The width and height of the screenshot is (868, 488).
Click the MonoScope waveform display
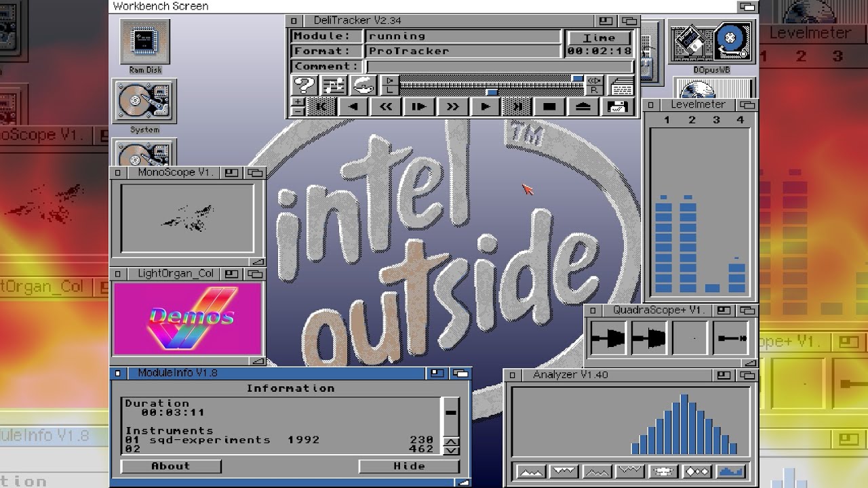188,218
